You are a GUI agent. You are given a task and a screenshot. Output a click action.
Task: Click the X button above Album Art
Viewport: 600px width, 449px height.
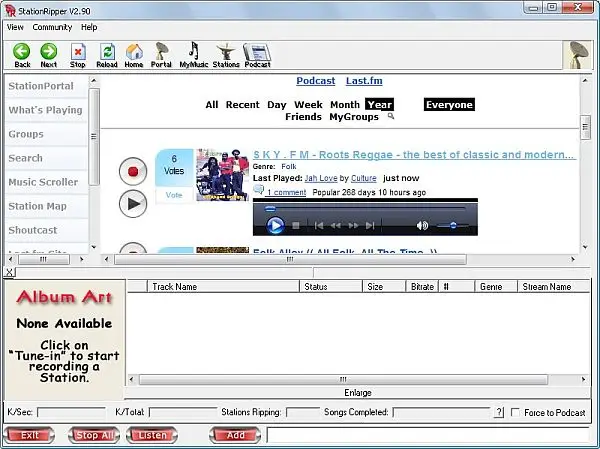(10, 272)
